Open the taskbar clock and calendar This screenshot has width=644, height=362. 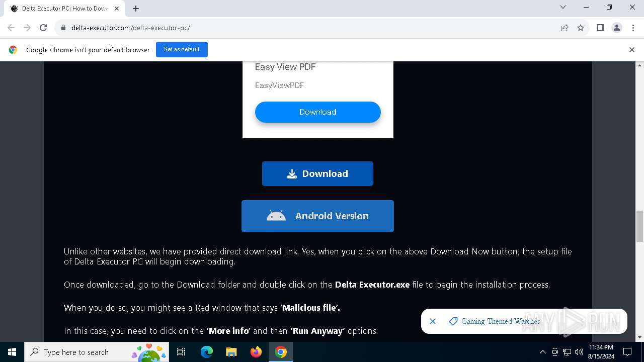click(601, 352)
